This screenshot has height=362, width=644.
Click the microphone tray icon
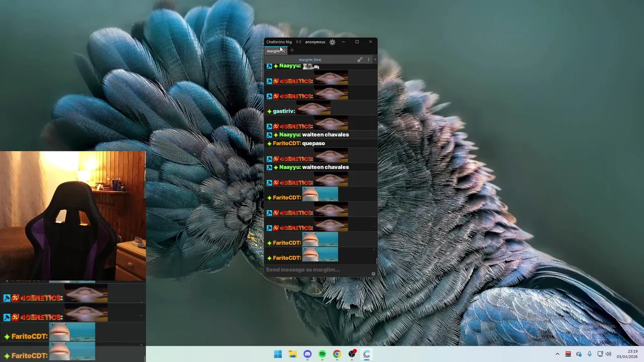[x=589, y=354]
